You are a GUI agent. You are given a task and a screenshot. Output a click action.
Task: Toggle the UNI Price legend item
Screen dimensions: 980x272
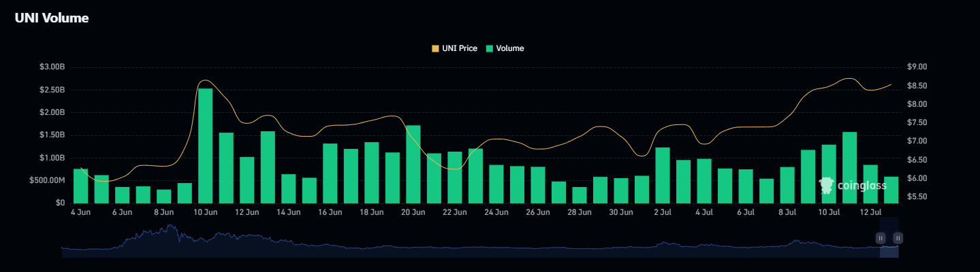pos(454,48)
